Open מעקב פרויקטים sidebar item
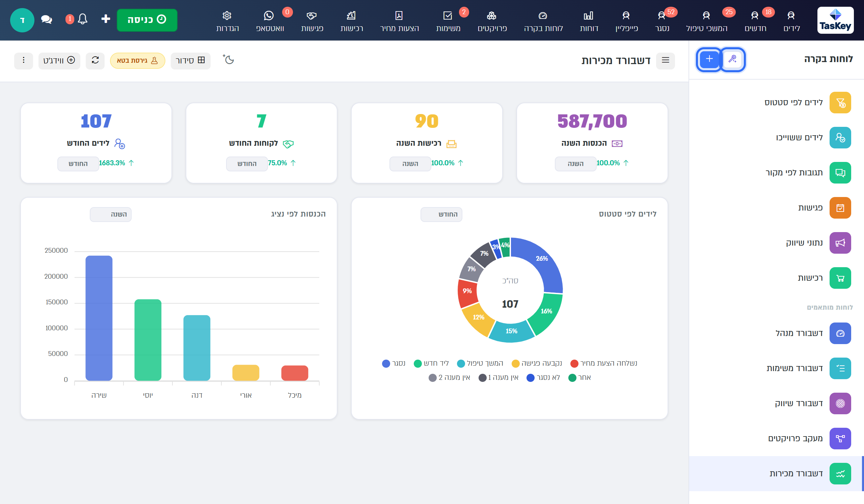The height and width of the screenshot is (504, 864). pyautogui.click(x=777, y=439)
